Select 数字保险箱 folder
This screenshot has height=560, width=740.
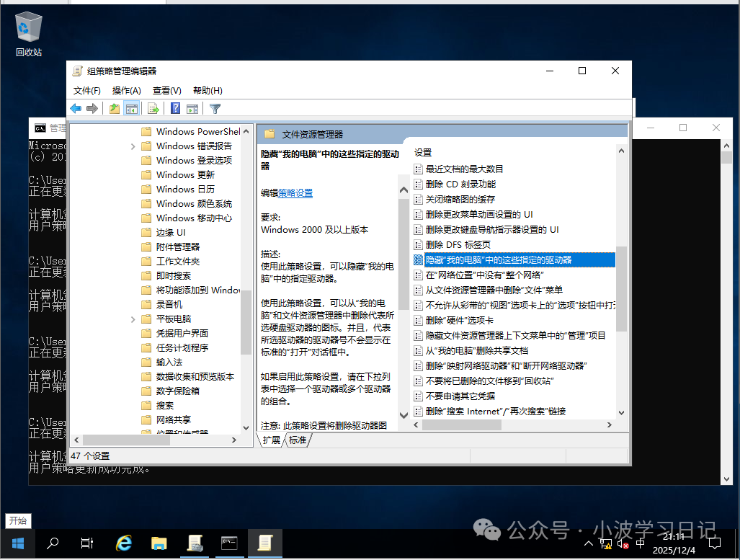[x=178, y=391]
